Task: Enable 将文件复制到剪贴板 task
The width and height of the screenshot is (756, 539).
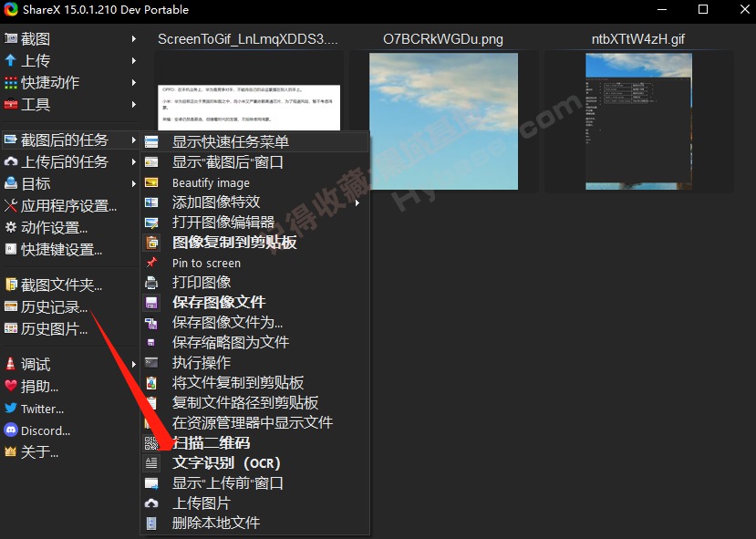Action: coord(255,382)
